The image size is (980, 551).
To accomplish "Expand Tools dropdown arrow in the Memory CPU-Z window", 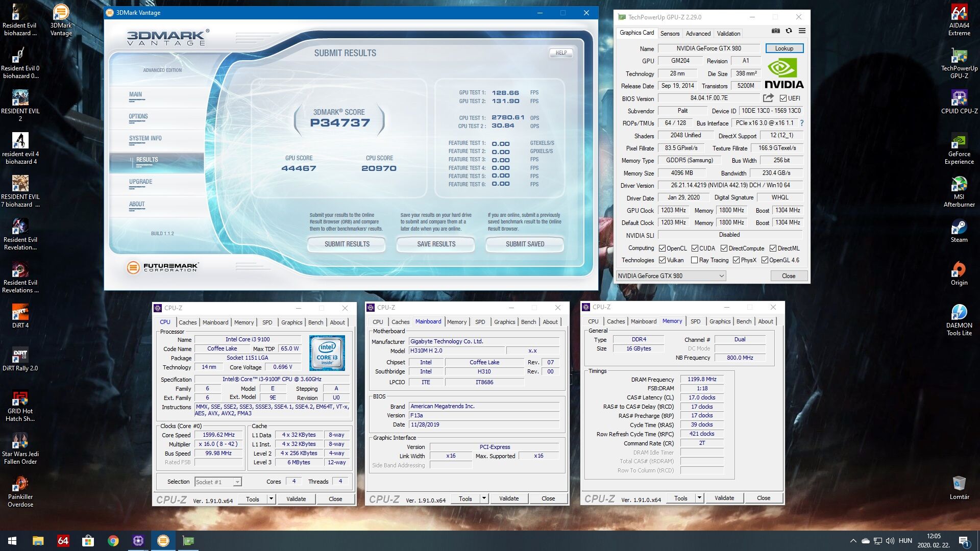I will (699, 498).
